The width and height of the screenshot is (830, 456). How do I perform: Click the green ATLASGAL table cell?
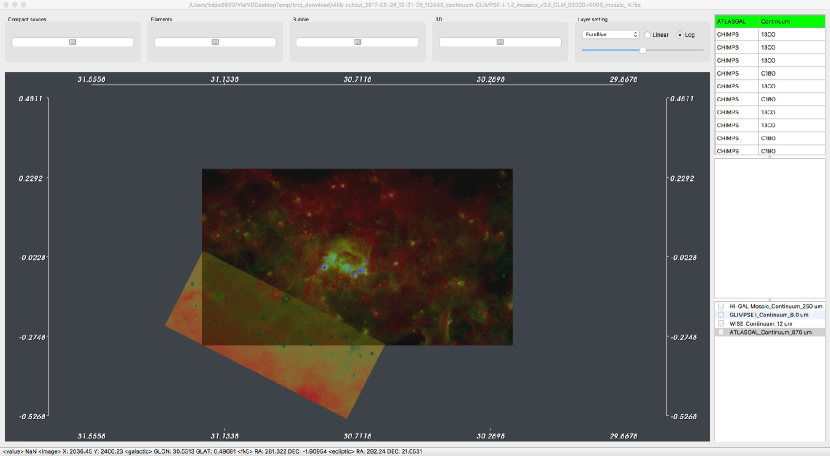coord(736,21)
